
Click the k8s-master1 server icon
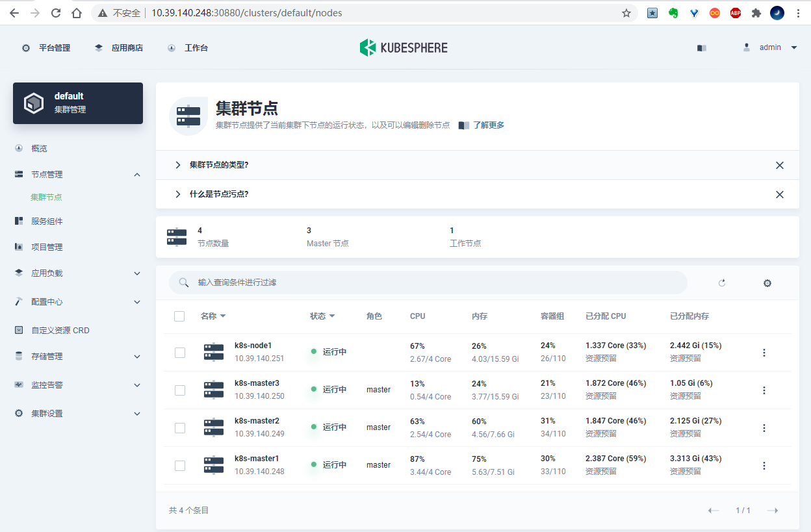[214, 465]
